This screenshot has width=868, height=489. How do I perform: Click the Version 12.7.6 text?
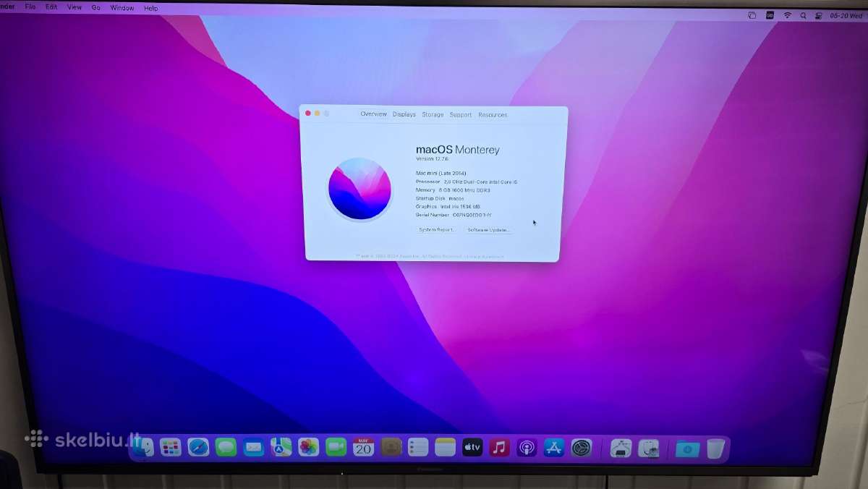coord(432,158)
